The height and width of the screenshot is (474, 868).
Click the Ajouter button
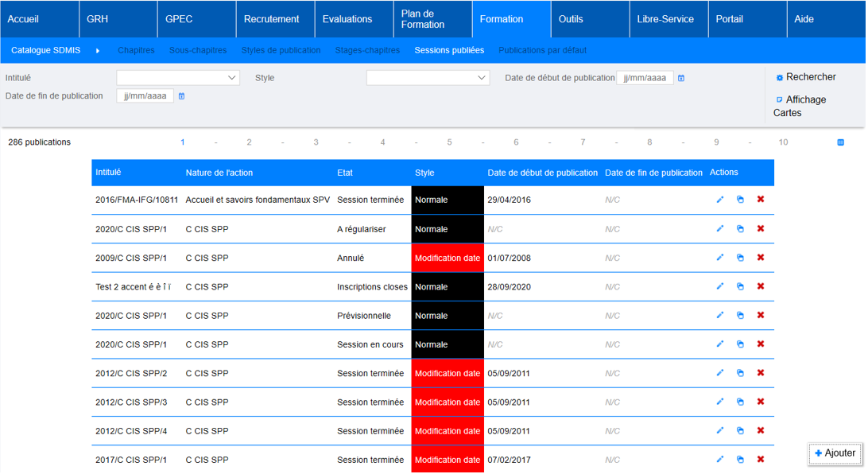pyautogui.click(x=835, y=453)
